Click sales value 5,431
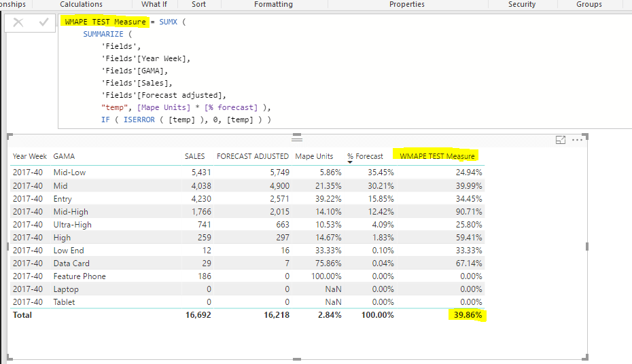This screenshot has height=364, width=632. pos(201,172)
